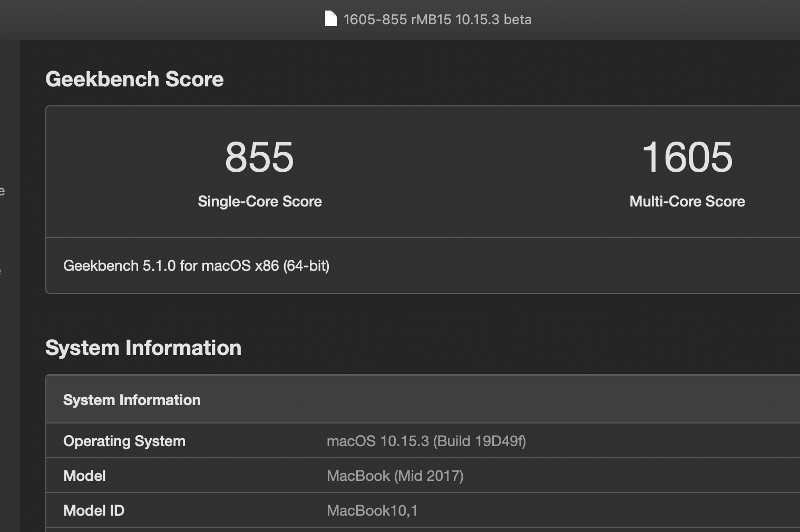
Task: Click 'Geekbench 5.1.0 for macOS x86 (64-bit)' text
Action: [197, 265]
